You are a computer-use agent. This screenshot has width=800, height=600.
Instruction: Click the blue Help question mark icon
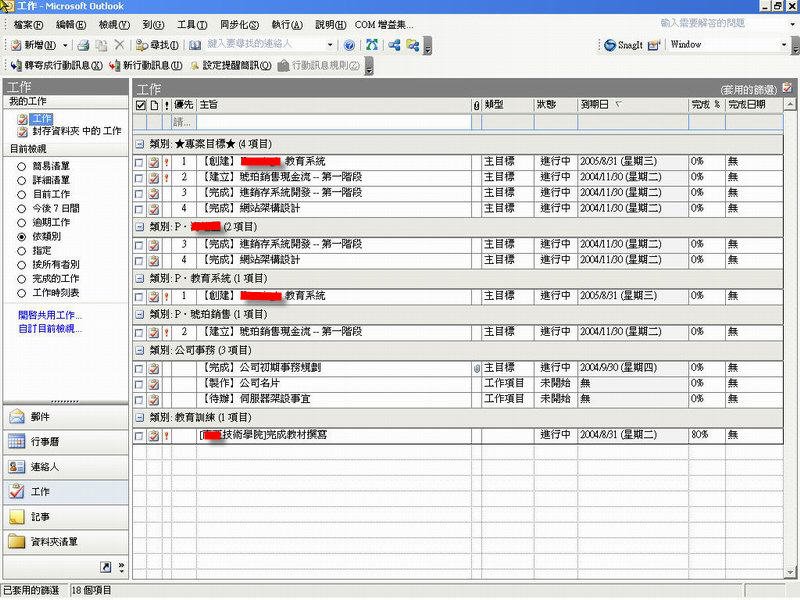[349, 45]
